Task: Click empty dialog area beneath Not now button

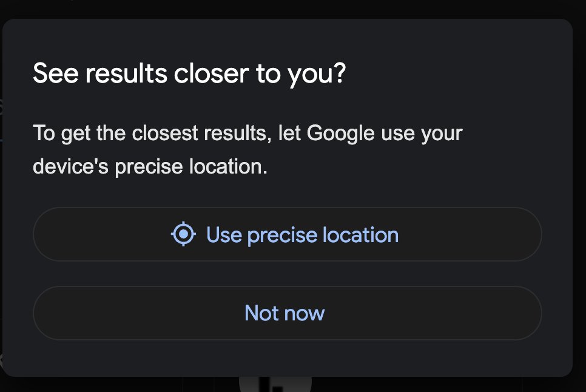Action: point(288,358)
